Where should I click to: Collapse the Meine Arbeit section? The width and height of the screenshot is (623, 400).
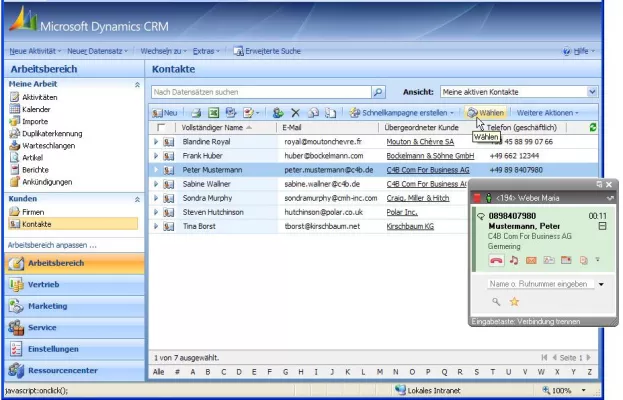click(137, 85)
